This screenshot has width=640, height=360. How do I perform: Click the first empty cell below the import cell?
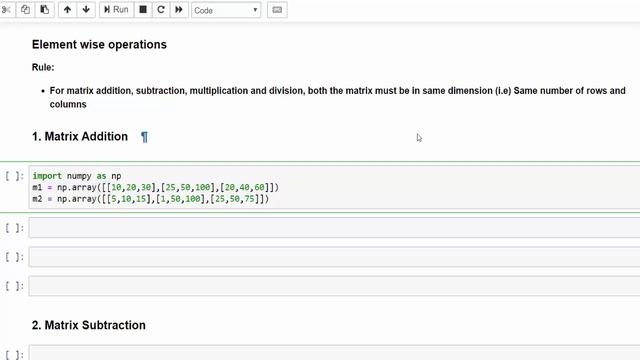pos(334,228)
